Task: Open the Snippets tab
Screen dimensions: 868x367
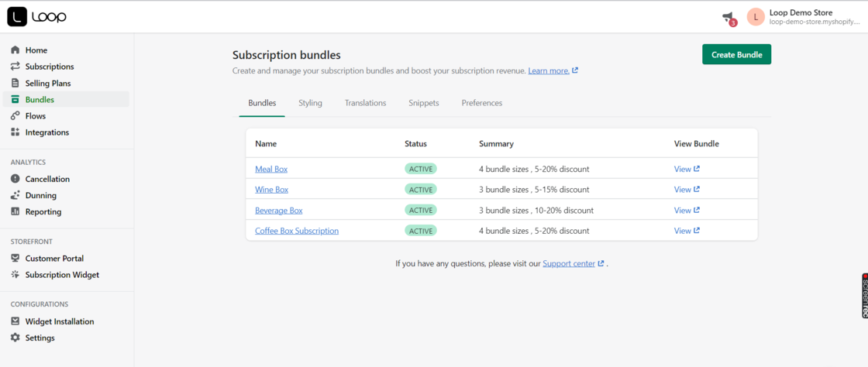Action: click(423, 103)
